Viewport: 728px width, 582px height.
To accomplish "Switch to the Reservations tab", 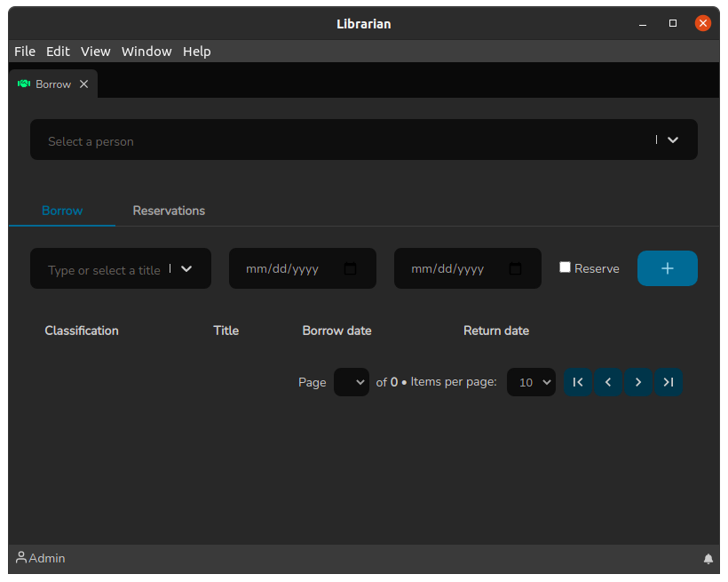I will 169,211.
